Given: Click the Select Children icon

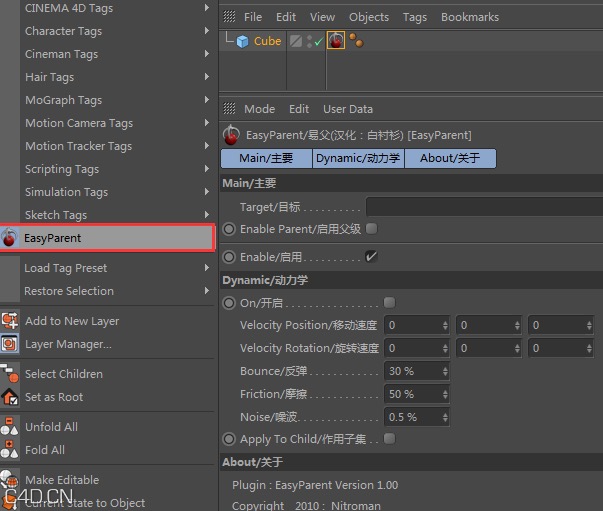Looking at the screenshot, I should click(x=10, y=373).
